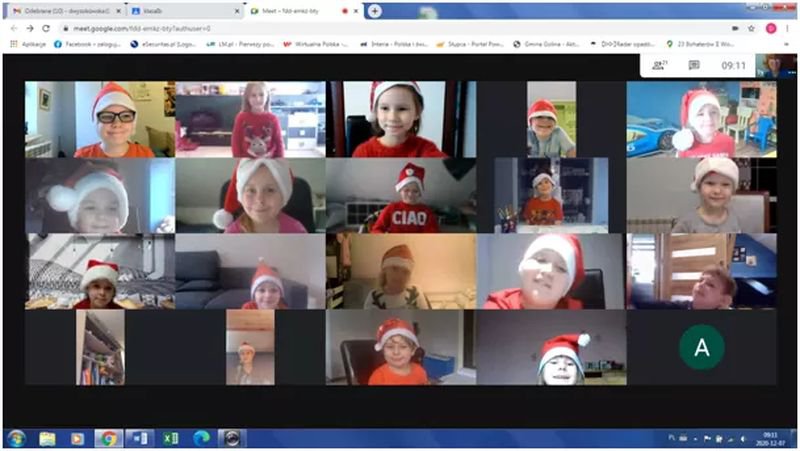
Task: Open the Chrome profile avatar
Action: tap(771, 29)
